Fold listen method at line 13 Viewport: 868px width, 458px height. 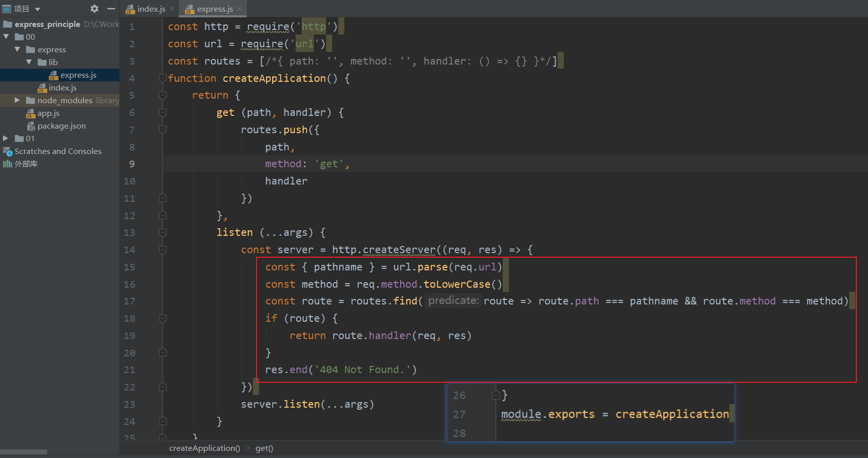(x=163, y=232)
